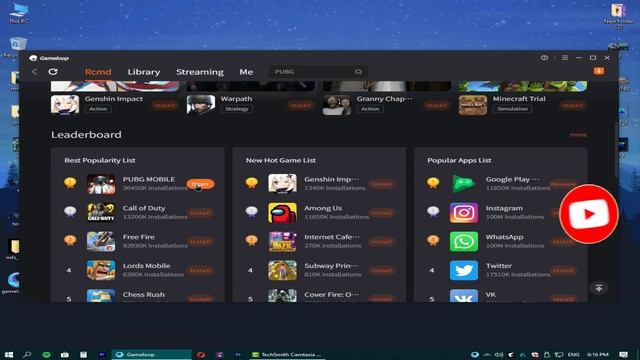This screenshot has width=640, height=360.
Task: Click the Among Us game icon
Action: (282, 212)
